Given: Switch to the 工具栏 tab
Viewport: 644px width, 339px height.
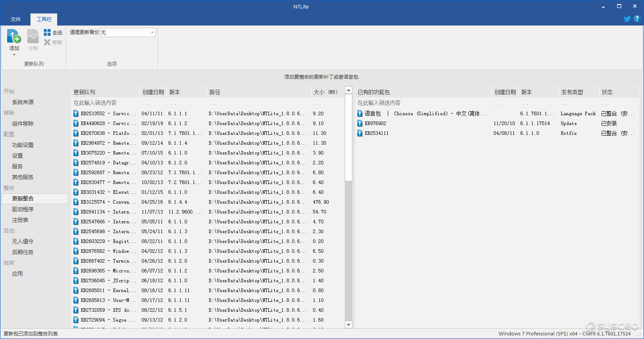Looking at the screenshot, I should coord(44,19).
